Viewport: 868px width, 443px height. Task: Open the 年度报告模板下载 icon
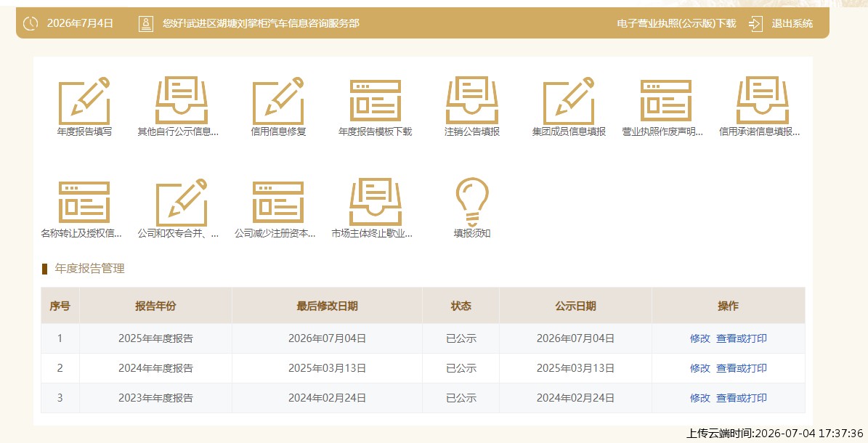(376, 101)
